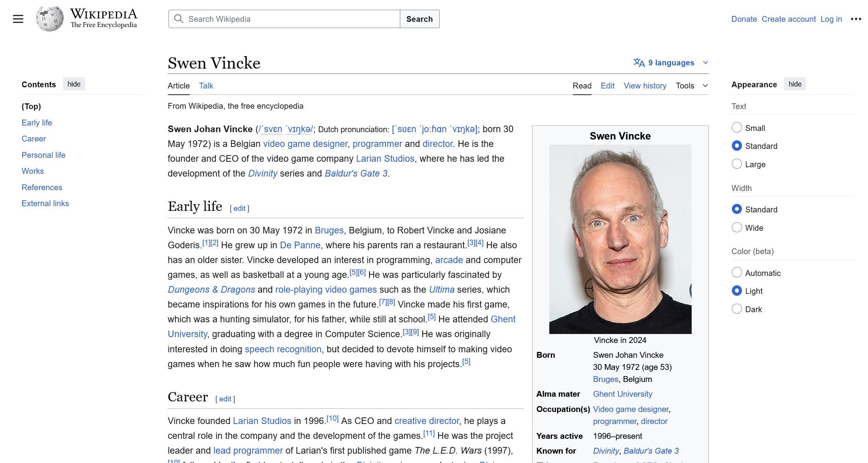Click the language translation icon
The width and height of the screenshot is (868, 463).
click(639, 63)
